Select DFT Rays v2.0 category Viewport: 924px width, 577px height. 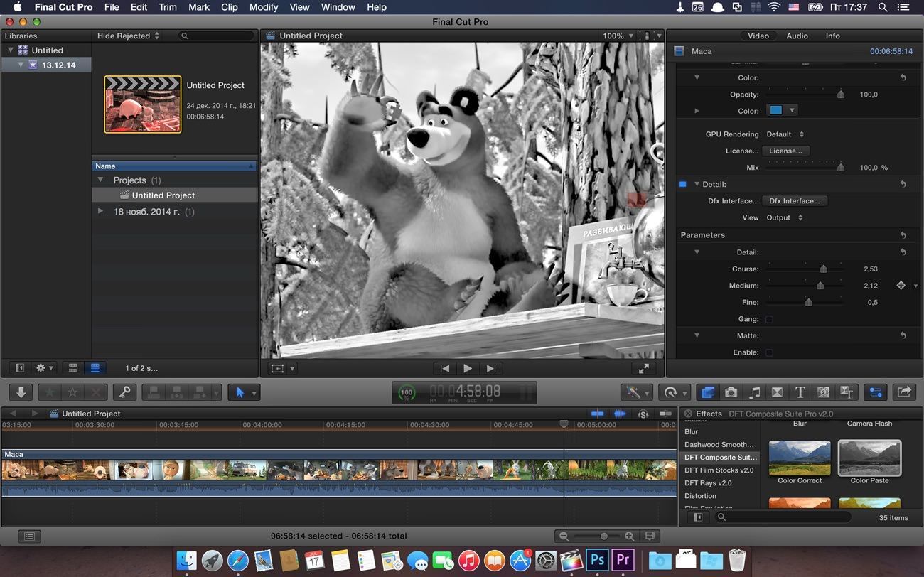(719, 483)
